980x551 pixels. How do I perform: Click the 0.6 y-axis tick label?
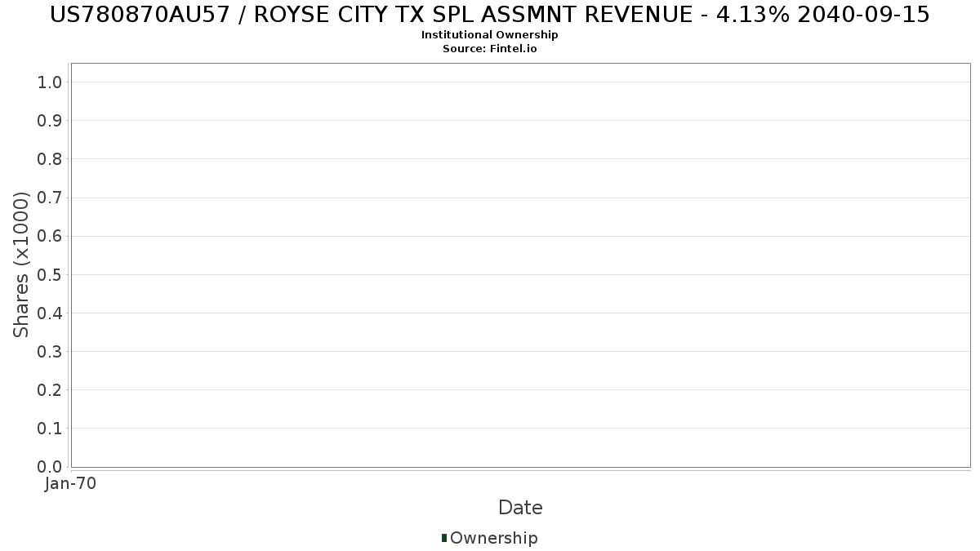[x=50, y=236]
